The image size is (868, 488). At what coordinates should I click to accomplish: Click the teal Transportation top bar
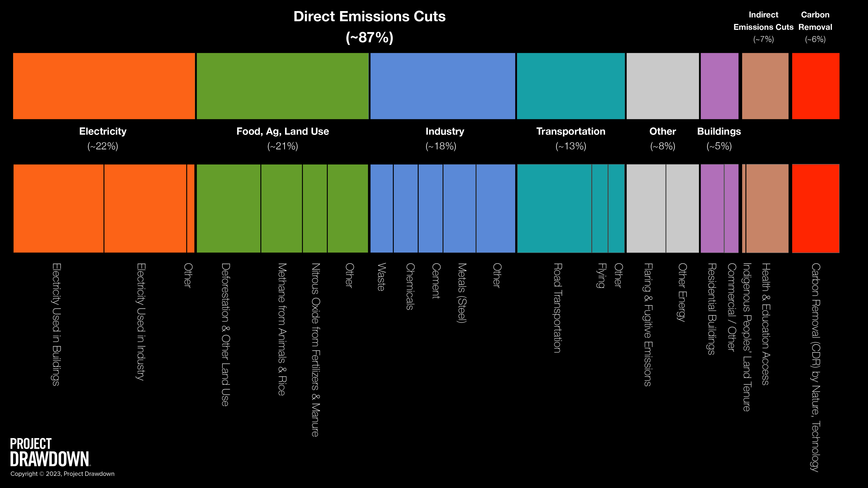(571, 86)
